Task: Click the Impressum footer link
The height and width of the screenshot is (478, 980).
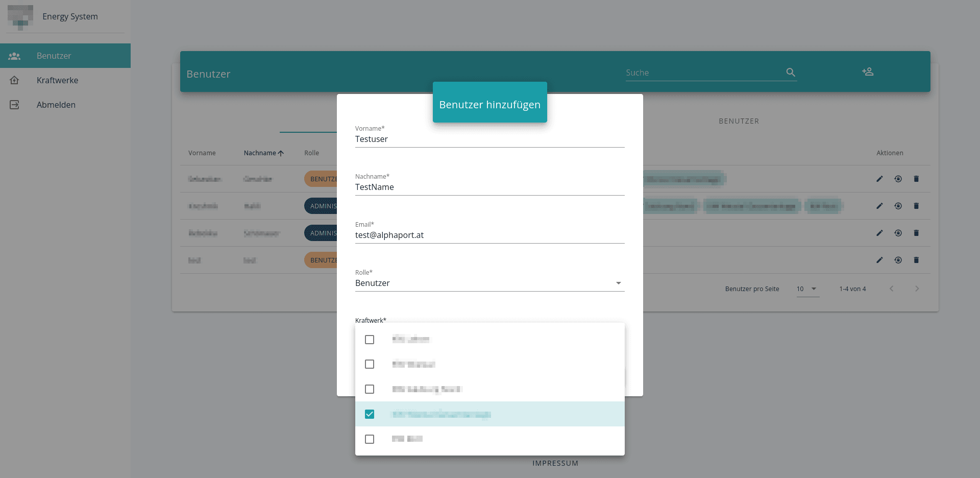Action: click(x=555, y=463)
